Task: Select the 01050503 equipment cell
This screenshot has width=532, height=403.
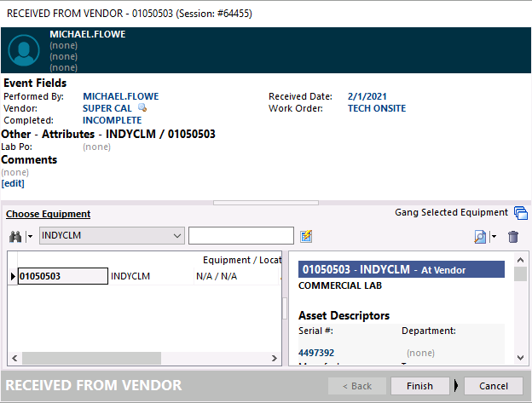Action: point(63,276)
